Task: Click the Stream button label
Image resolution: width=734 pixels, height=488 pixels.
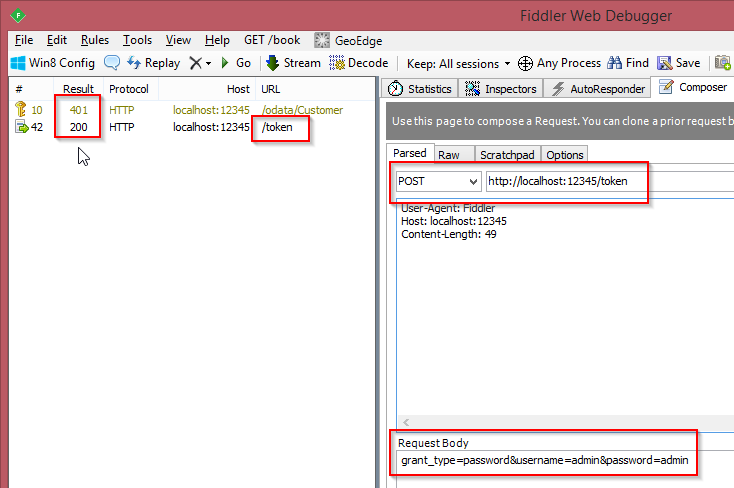Action: point(302,63)
